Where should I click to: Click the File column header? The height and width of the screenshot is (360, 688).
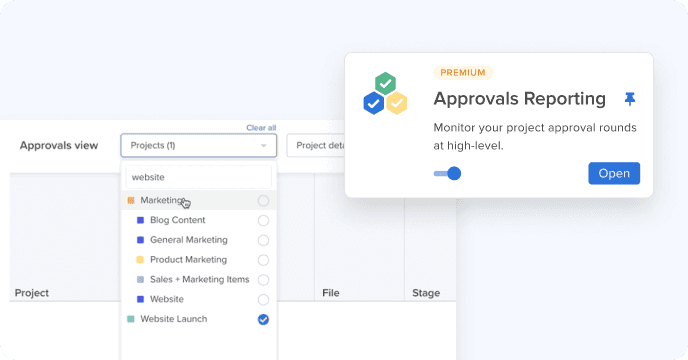coord(330,293)
